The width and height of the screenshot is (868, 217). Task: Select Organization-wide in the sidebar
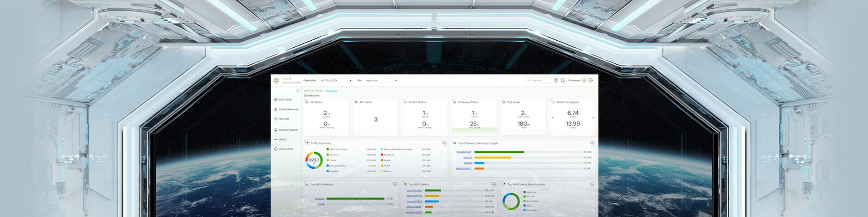(x=288, y=109)
